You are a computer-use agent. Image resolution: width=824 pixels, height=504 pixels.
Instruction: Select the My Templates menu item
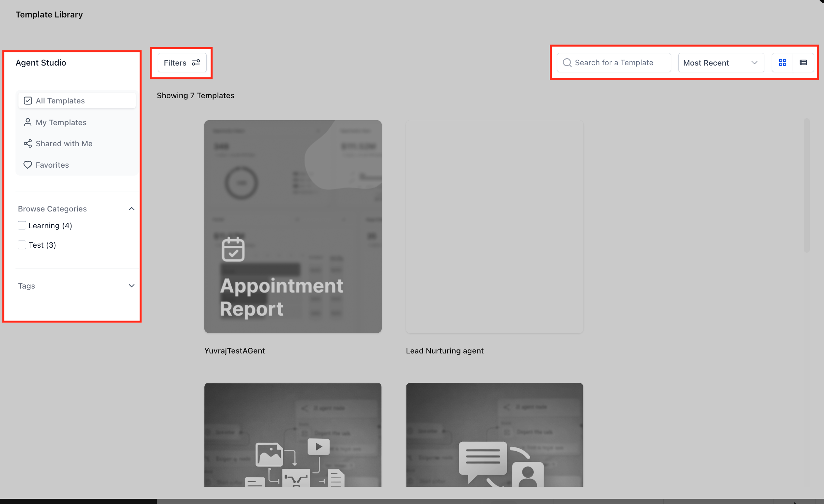[x=61, y=122]
